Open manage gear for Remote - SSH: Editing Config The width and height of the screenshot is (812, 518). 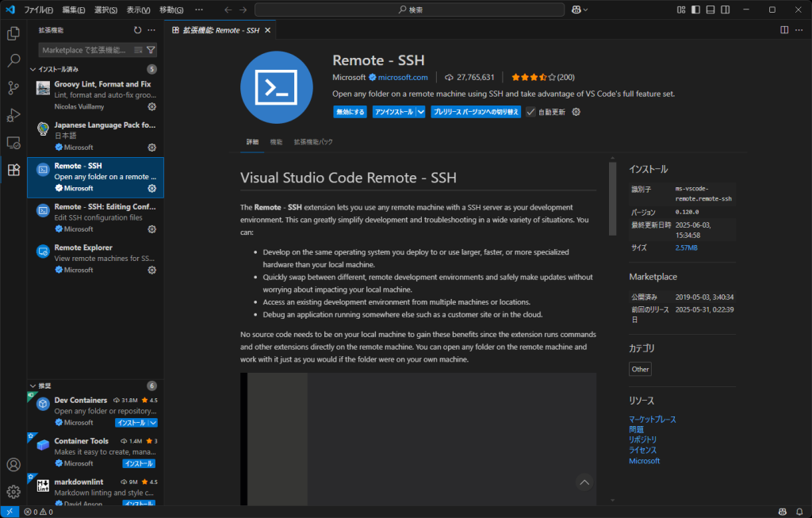tap(151, 229)
